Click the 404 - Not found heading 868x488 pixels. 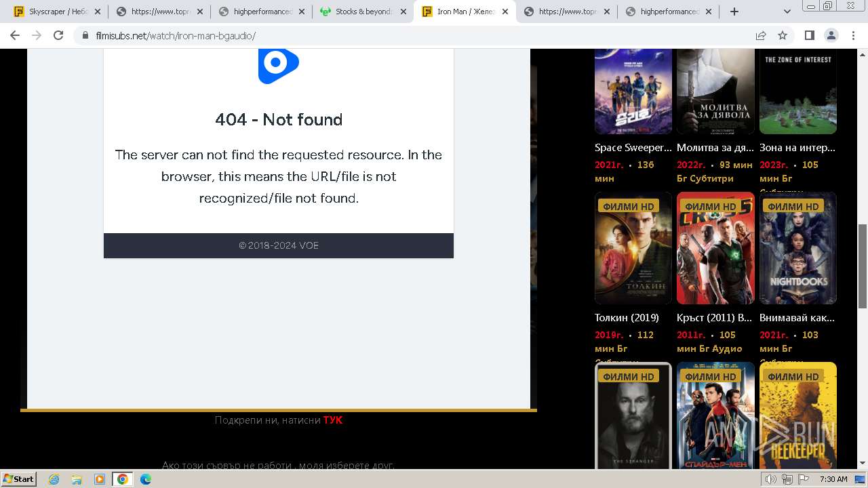click(279, 119)
